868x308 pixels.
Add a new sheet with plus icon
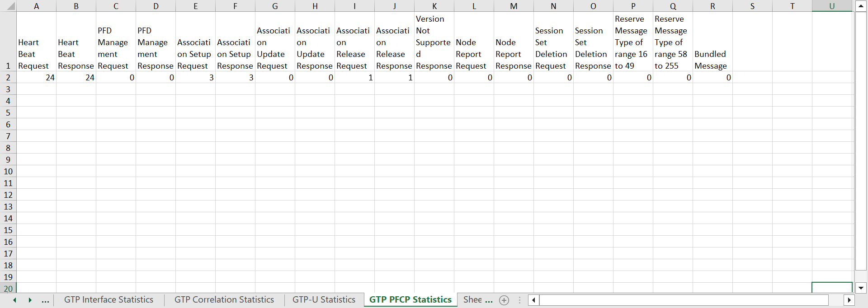504,300
